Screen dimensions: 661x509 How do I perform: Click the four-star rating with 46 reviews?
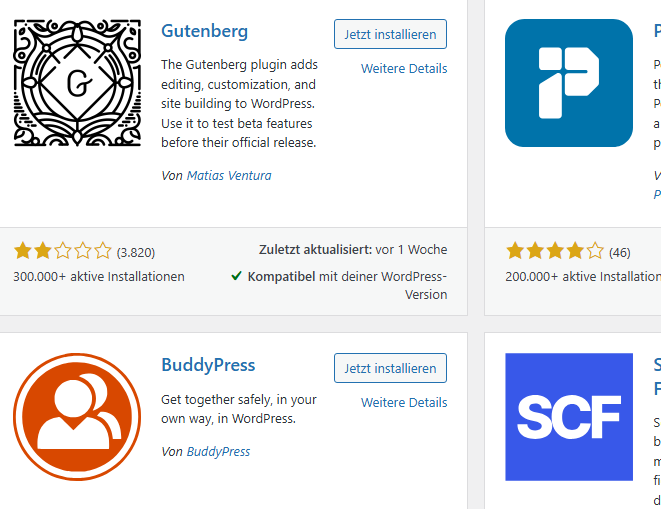click(555, 251)
